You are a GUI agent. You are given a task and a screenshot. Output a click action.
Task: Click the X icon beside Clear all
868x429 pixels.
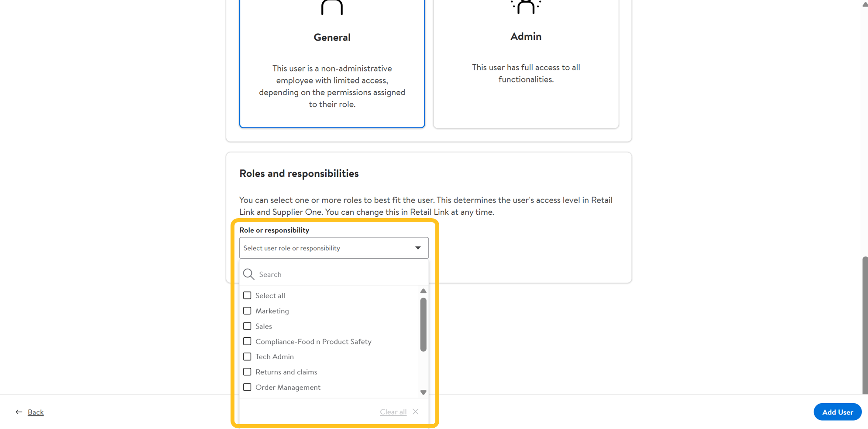pyautogui.click(x=416, y=412)
